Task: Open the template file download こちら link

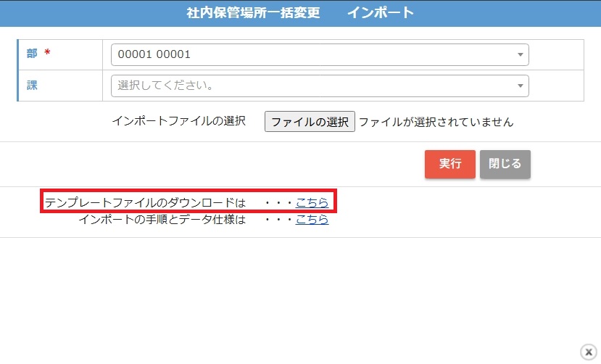Action: (x=312, y=202)
